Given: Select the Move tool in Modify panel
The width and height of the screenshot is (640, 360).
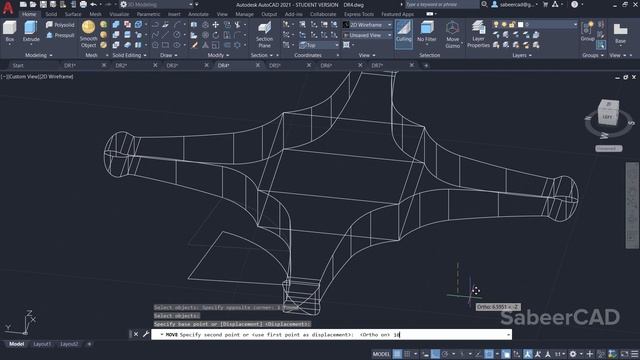Looking at the screenshot, I should [216, 25].
